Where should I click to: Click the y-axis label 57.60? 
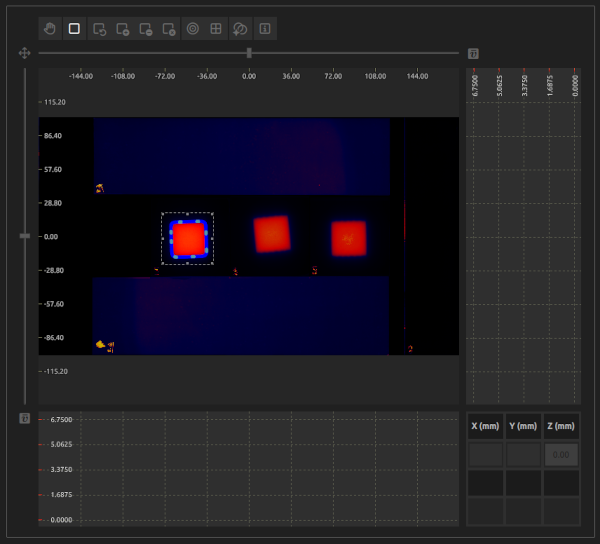point(53,169)
